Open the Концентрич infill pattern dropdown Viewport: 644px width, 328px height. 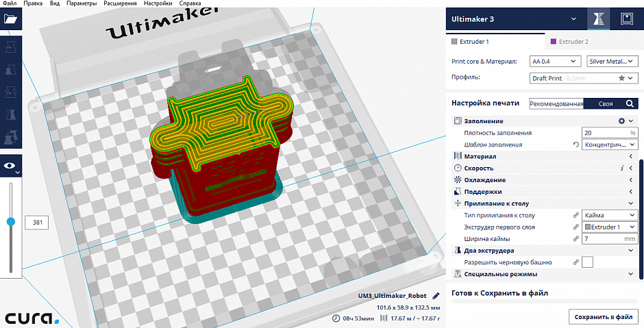point(610,145)
